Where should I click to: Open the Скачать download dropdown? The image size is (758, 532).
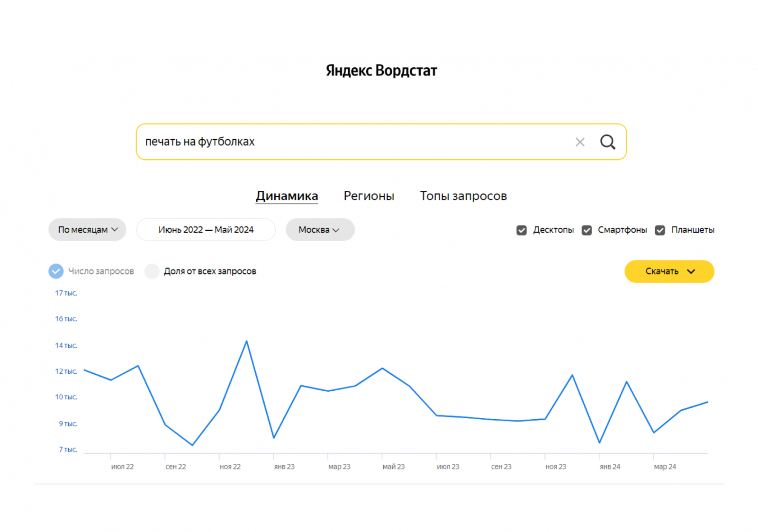coord(669,271)
